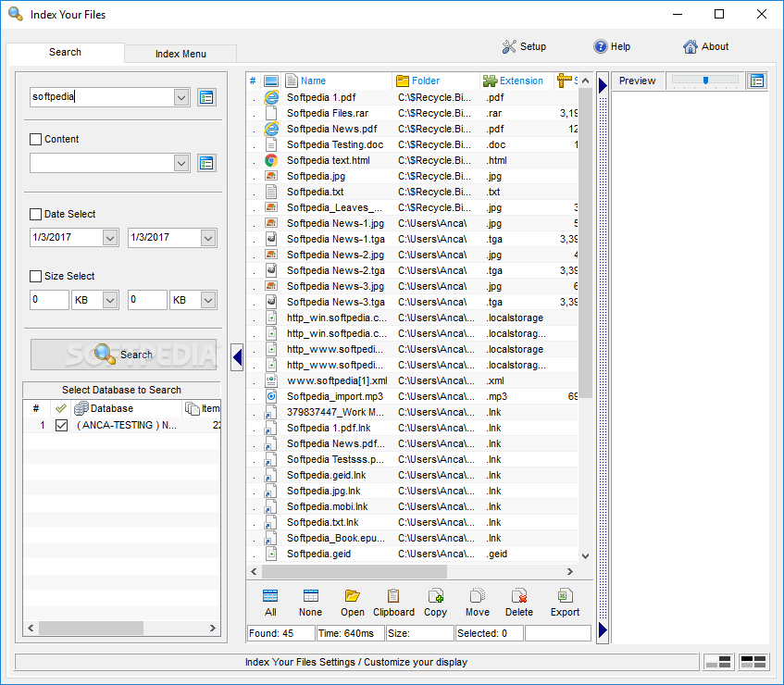Click the Search button
784x685 pixels.
click(x=123, y=355)
